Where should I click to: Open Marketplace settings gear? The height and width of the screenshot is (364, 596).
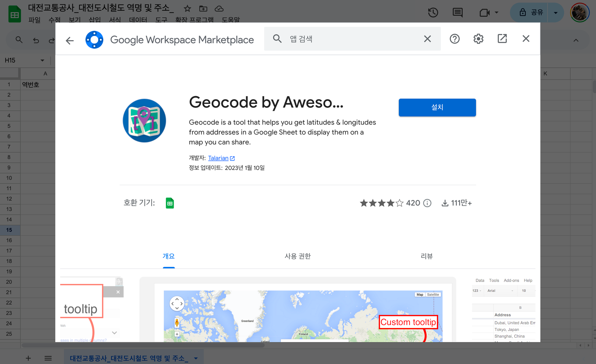[x=478, y=39]
